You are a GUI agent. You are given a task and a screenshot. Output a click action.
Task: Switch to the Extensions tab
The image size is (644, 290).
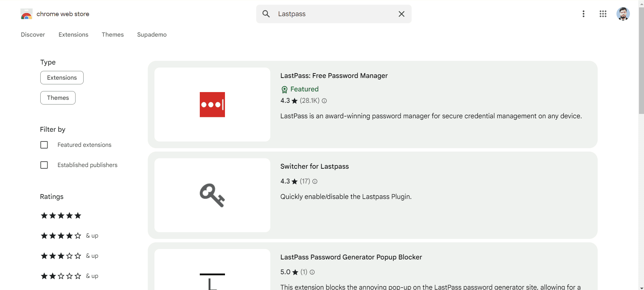73,35
